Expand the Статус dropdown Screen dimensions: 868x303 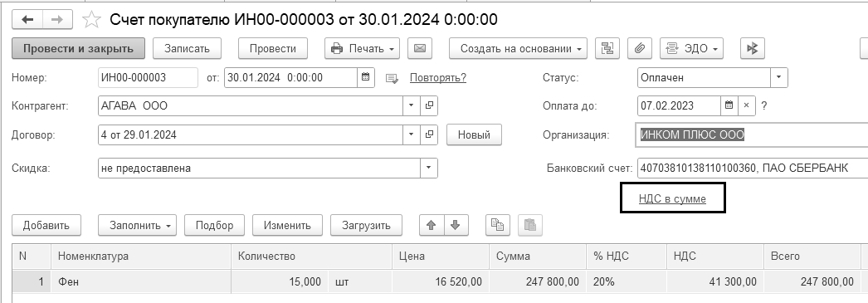pos(779,77)
